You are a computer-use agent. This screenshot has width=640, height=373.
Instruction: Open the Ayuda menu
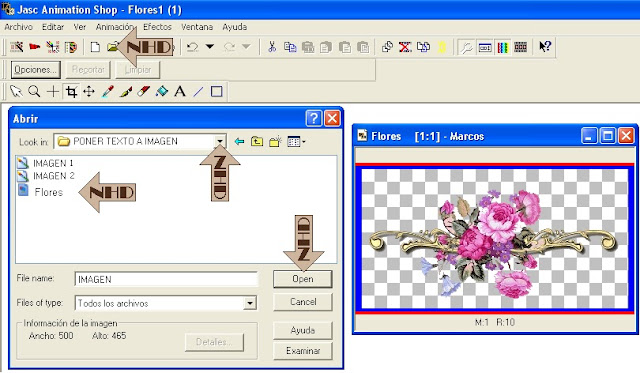(235, 27)
